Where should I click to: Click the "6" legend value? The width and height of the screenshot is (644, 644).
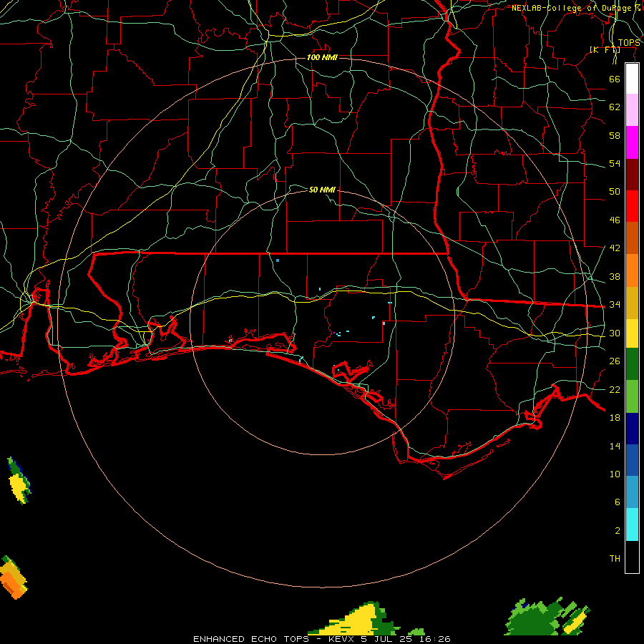(x=618, y=502)
